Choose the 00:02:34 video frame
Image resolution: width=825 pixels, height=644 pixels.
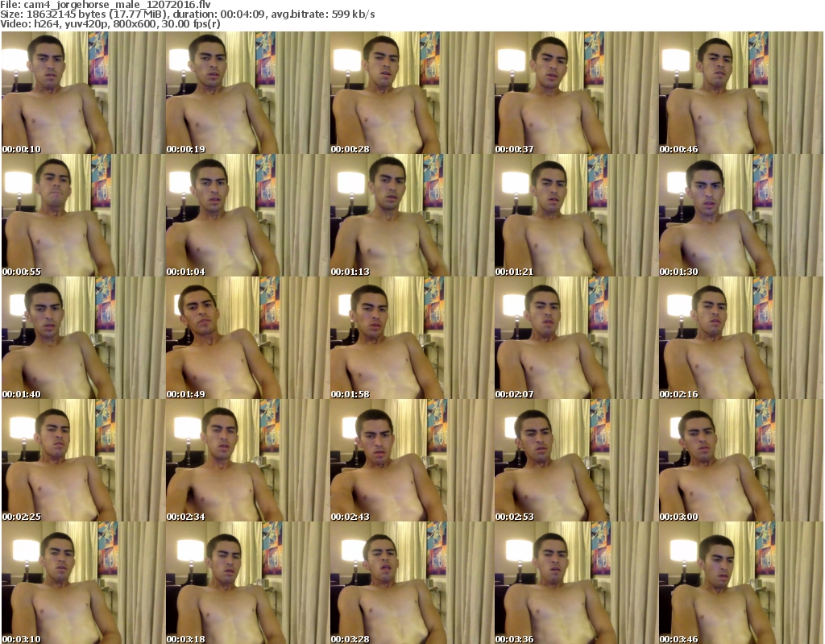point(247,460)
